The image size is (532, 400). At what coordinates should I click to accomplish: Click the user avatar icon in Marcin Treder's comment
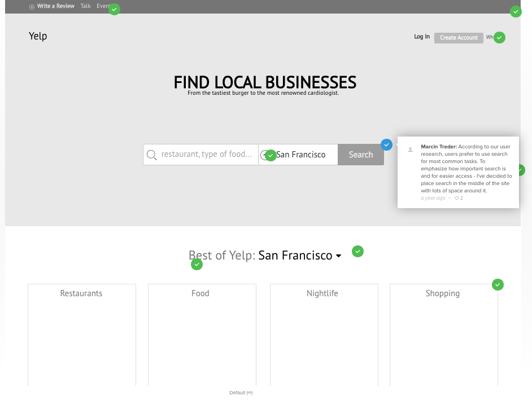click(410, 150)
